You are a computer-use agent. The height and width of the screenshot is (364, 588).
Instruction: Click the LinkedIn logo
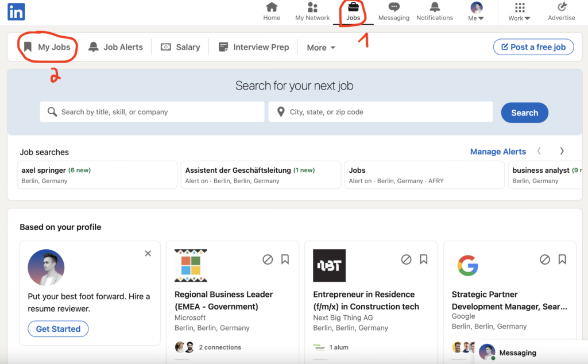(16, 11)
